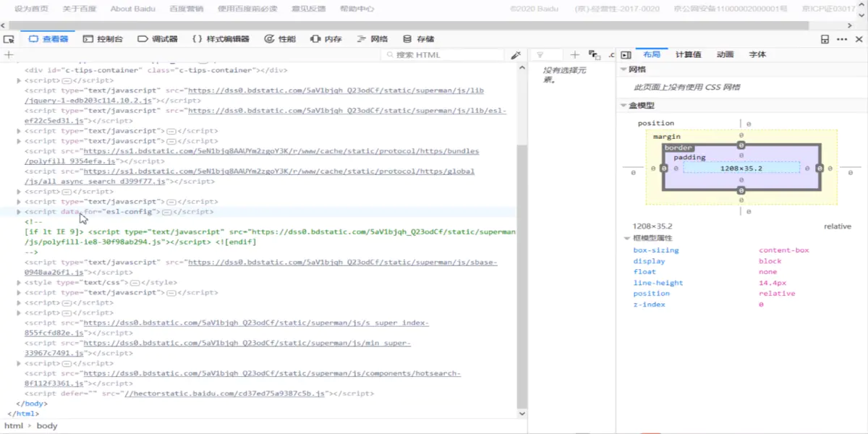Open the 调试器 debugger tab

tap(158, 39)
